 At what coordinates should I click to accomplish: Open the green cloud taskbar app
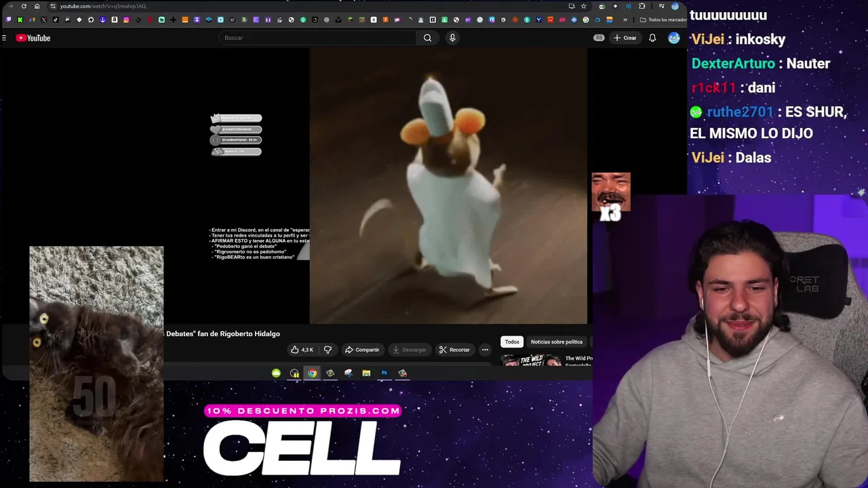click(x=276, y=373)
